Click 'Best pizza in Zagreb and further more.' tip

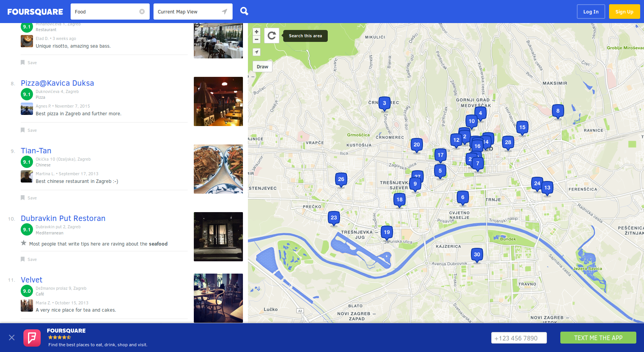pos(79,114)
